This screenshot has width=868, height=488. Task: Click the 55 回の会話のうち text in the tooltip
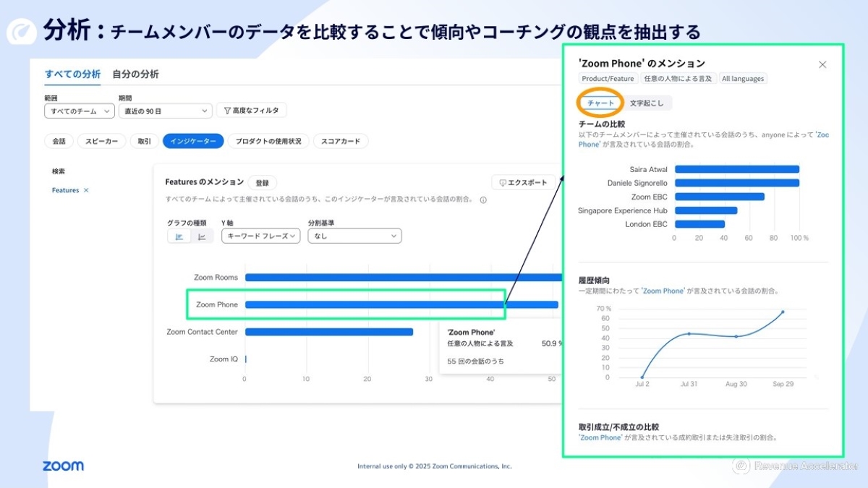coord(476,361)
